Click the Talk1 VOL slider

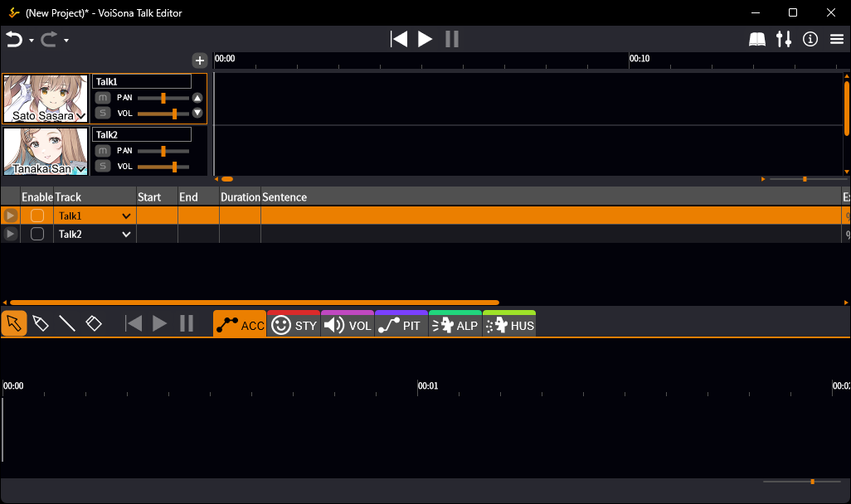point(163,114)
